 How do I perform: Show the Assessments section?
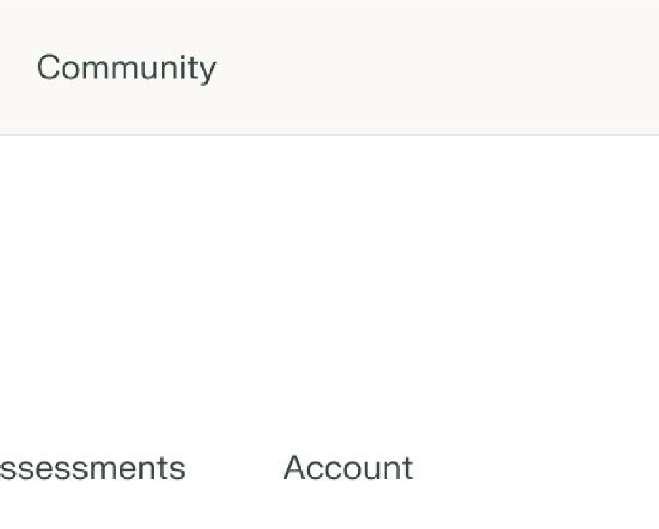pyautogui.click(x=92, y=468)
